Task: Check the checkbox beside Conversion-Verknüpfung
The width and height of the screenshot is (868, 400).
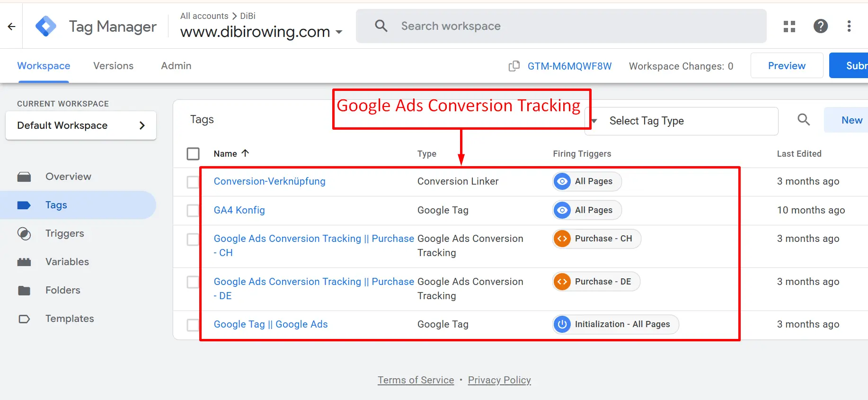Action: click(194, 182)
